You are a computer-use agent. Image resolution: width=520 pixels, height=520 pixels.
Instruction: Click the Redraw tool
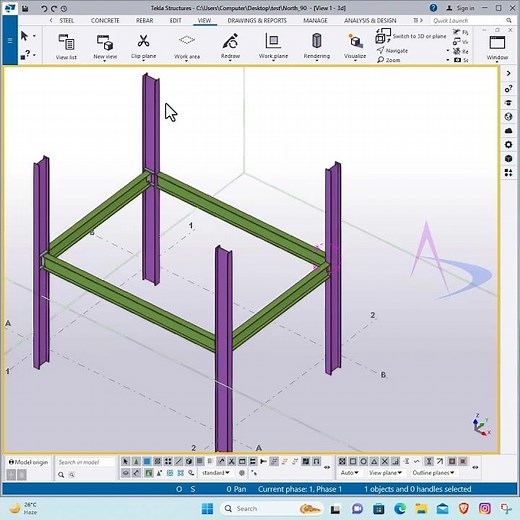click(x=230, y=46)
